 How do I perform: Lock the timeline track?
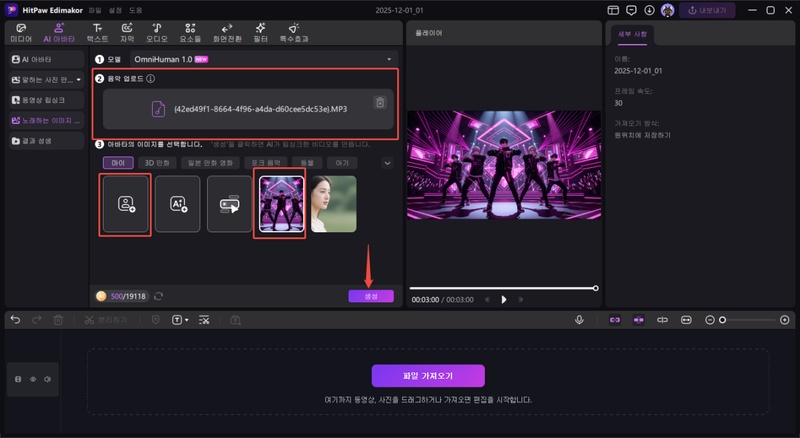point(18,379)
